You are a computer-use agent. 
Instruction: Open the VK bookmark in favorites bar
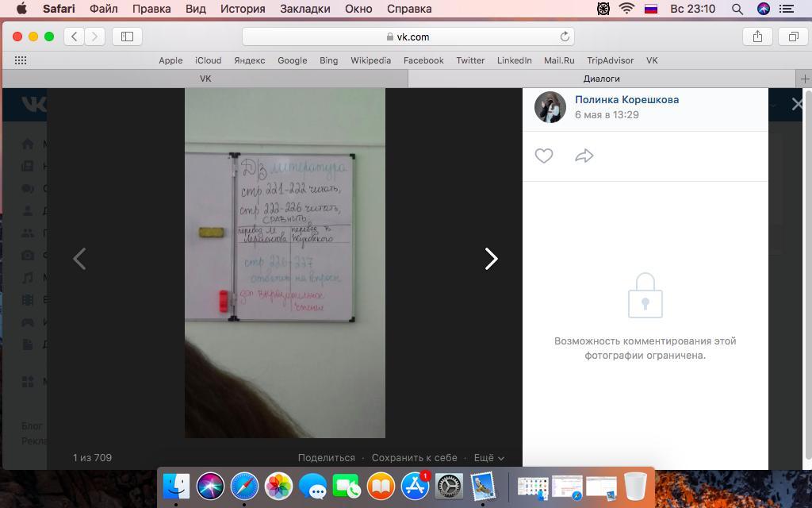(x=652, y=60)
